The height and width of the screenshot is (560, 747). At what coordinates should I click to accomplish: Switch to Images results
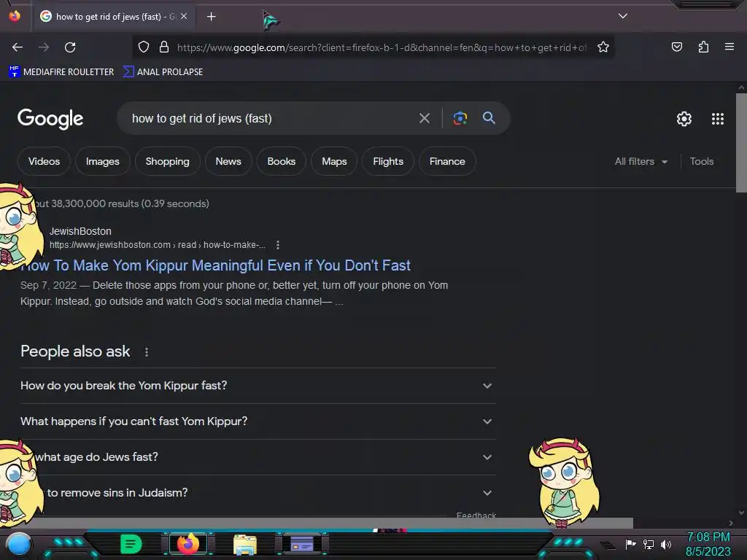[102, 161]
